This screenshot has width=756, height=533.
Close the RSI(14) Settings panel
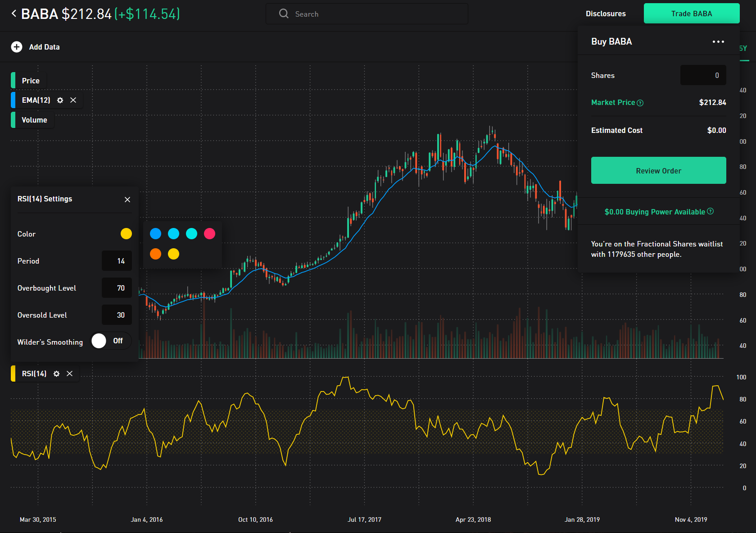point(127,199)
